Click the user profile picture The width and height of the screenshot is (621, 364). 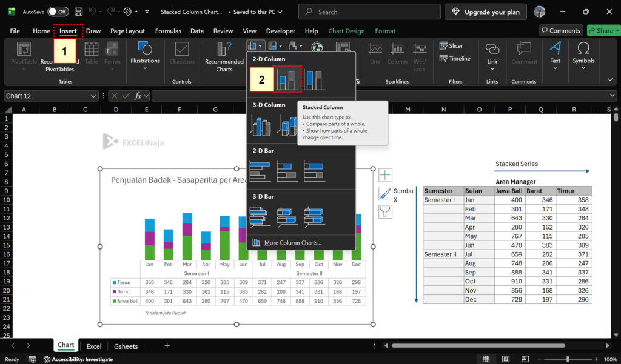(x=539, y=12)
